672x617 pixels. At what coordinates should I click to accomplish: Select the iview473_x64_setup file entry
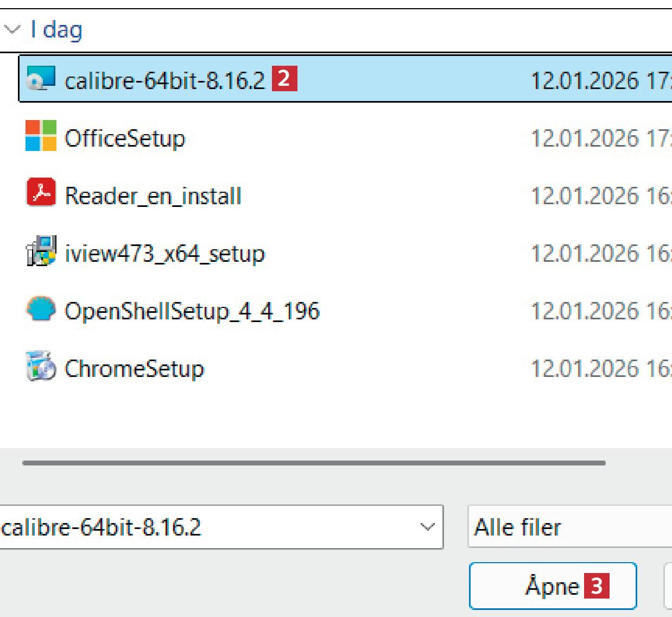[164, 254]
